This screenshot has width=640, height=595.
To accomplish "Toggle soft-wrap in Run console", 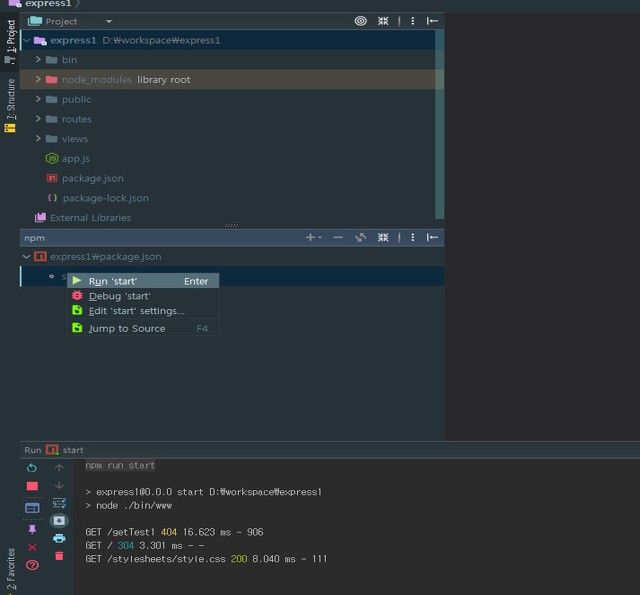I will pos(59,503).
